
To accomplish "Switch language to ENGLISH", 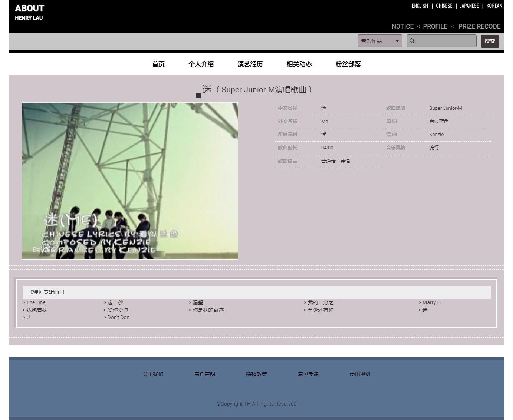I will (x=420, y=6).
